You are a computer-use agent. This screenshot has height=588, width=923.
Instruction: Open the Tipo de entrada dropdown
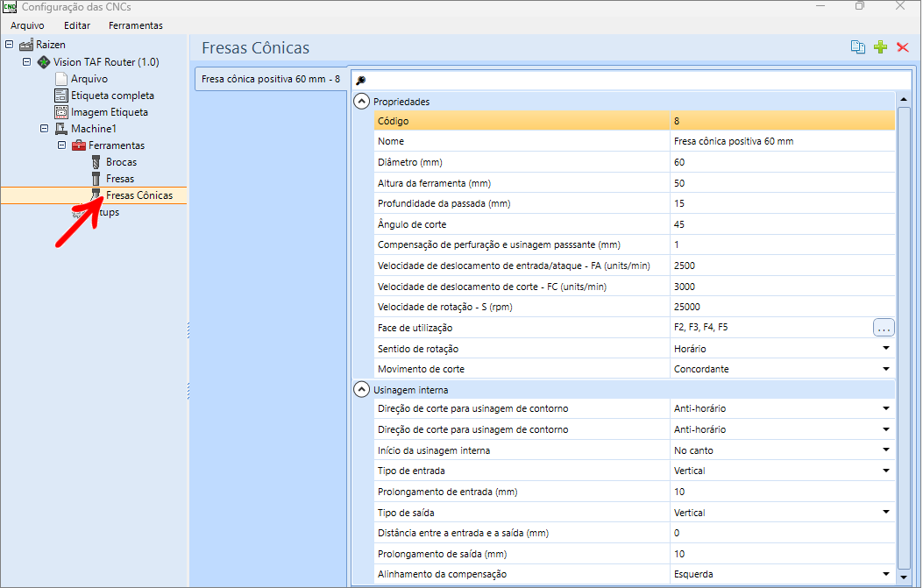[x=886, y=471]
